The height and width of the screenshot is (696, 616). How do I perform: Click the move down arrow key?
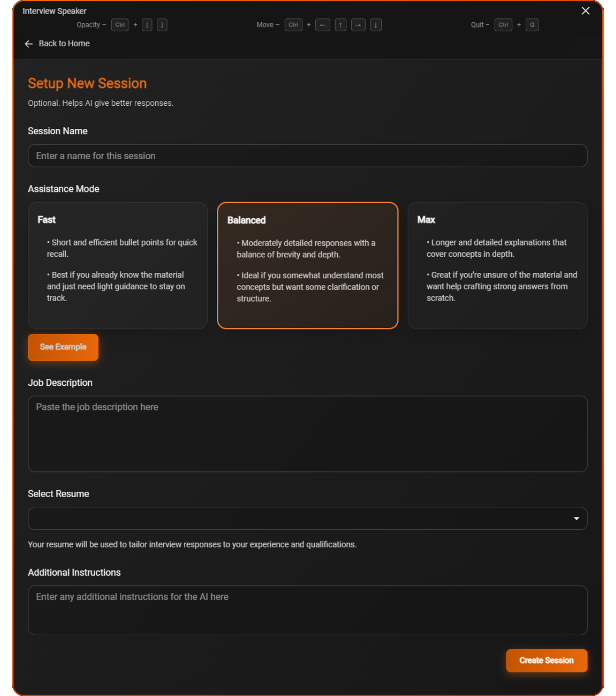pyautogui.click(x=376, y=25)
